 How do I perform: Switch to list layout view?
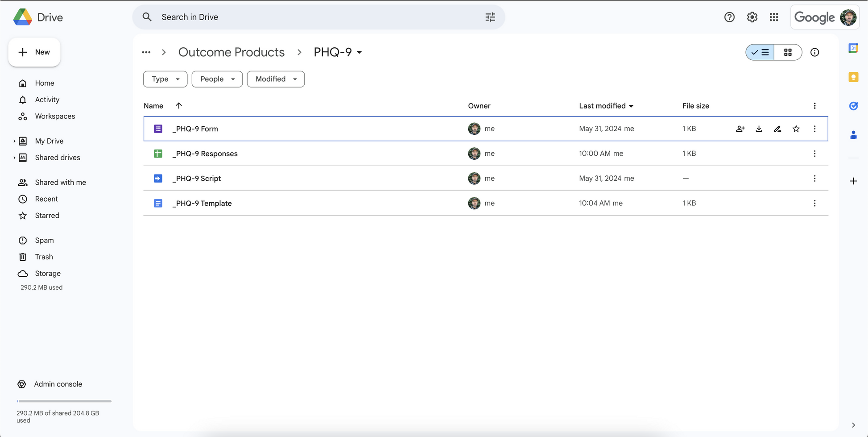point(760,52)
